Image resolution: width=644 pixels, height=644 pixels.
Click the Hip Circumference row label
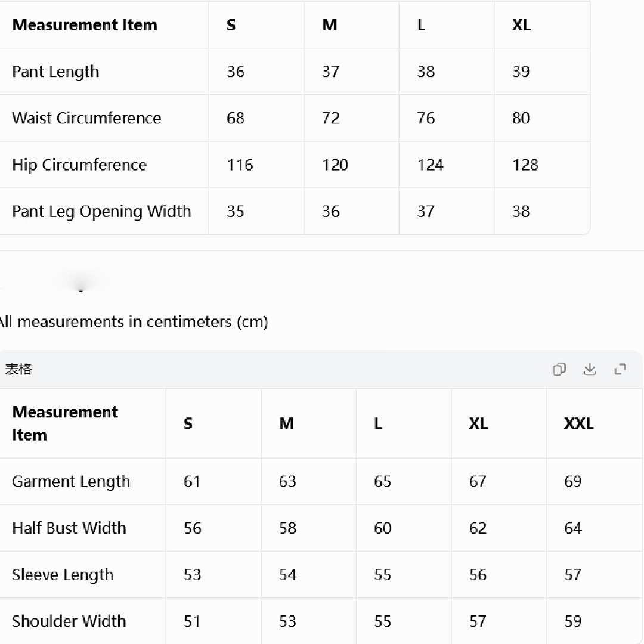click(x=79, y=165)
